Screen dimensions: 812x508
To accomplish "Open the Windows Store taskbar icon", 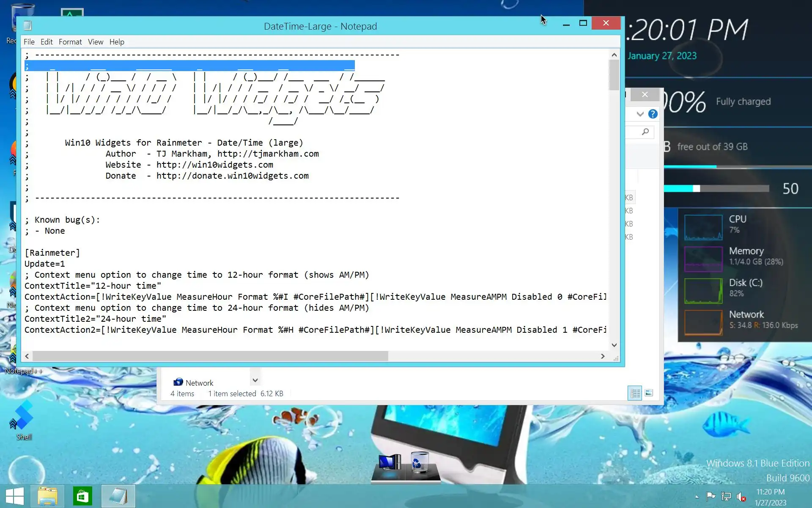I will tap(82, 496).
